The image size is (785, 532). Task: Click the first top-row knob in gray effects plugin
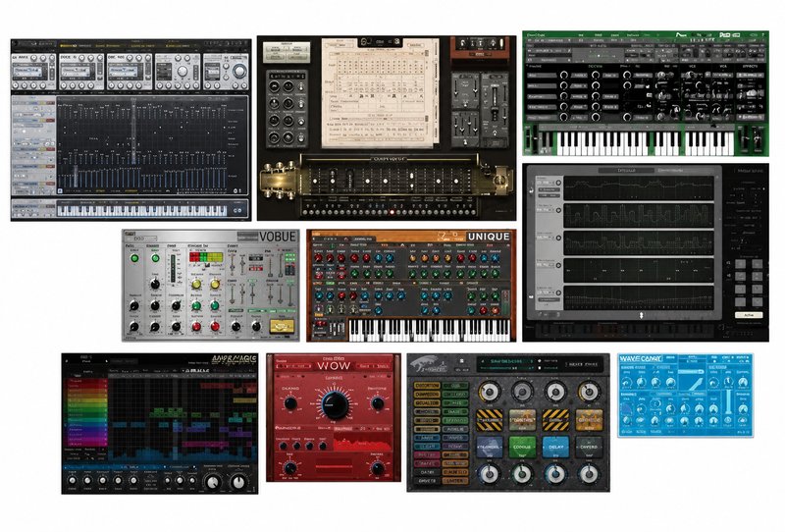click(489, 392)
